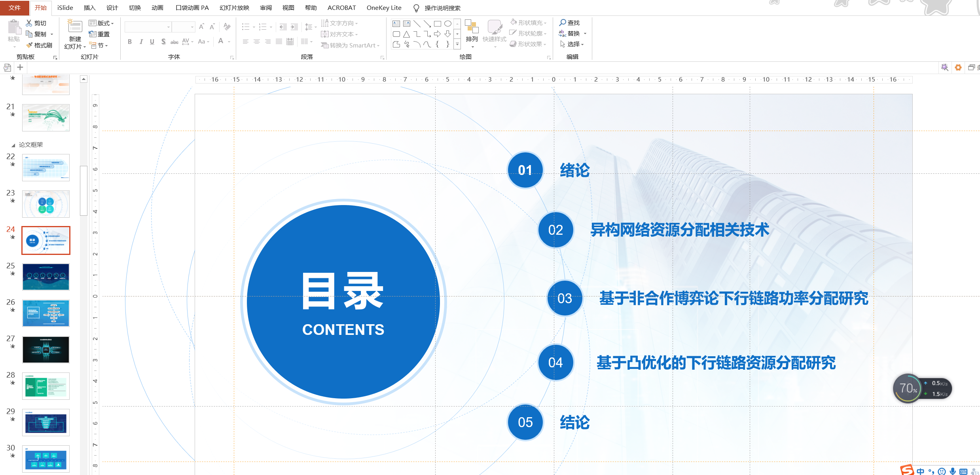Choose the straight line shape

coord(417,23)
